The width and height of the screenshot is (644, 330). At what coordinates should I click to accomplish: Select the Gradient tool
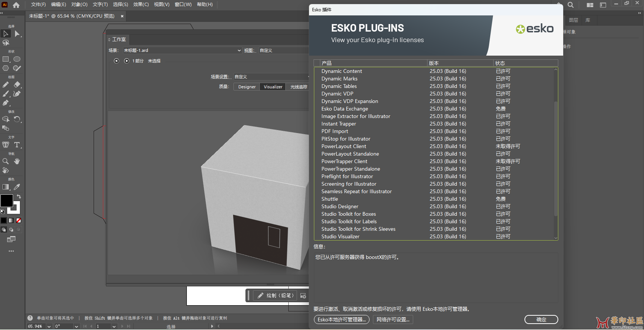[x=6, y=187]
